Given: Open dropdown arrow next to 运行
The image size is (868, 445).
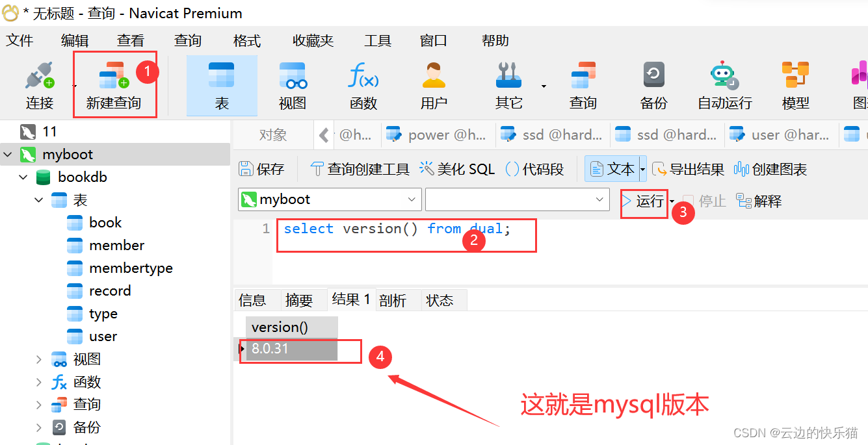Looking at the screenshot, I should tap(672, 202).
